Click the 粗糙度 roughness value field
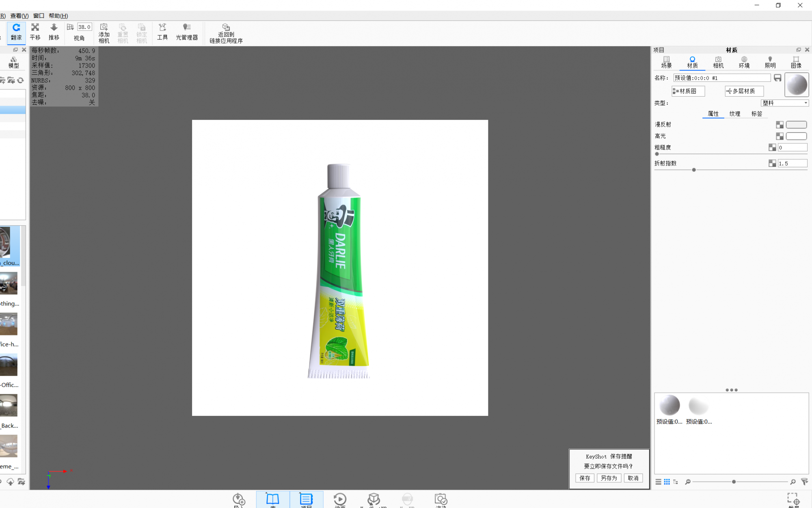812x508 pixels. [x=793, y=147]
